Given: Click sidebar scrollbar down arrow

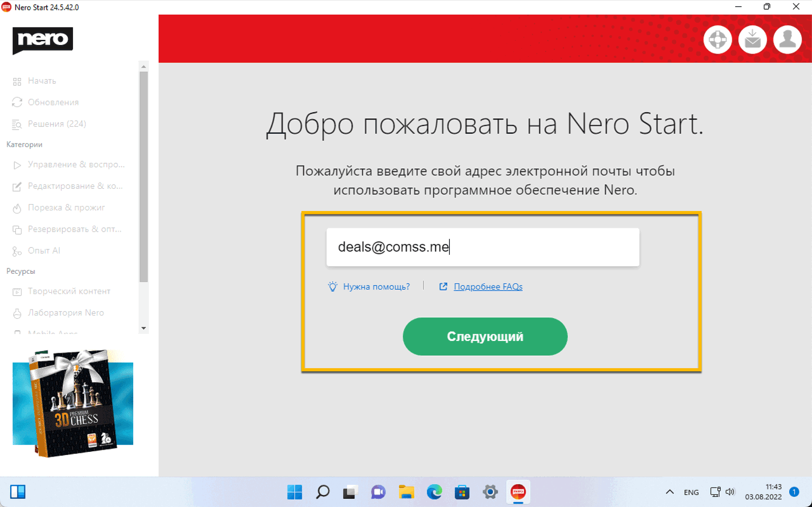Looking at the screenshot, I should point(143,328).
